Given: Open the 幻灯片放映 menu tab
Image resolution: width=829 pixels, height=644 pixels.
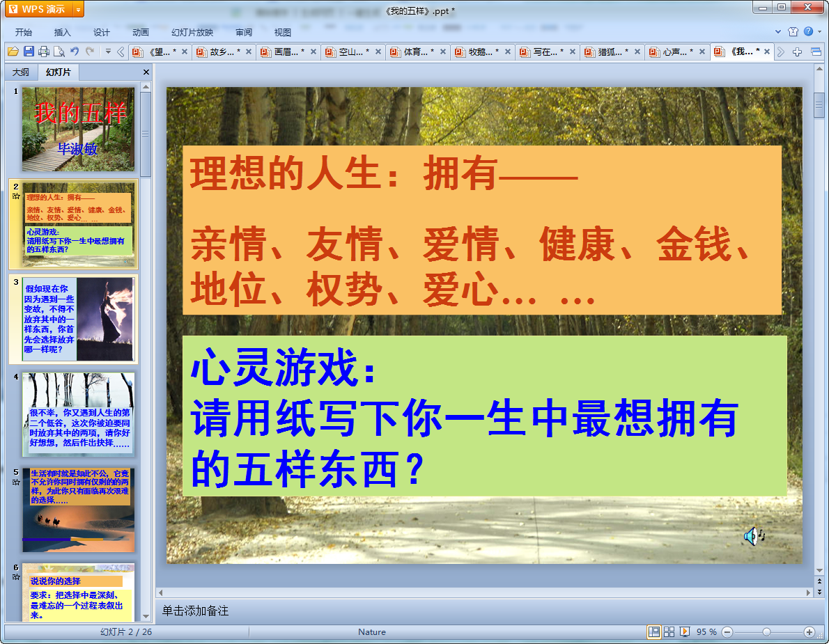Looking at the screenshot, I should coord(192,32).
